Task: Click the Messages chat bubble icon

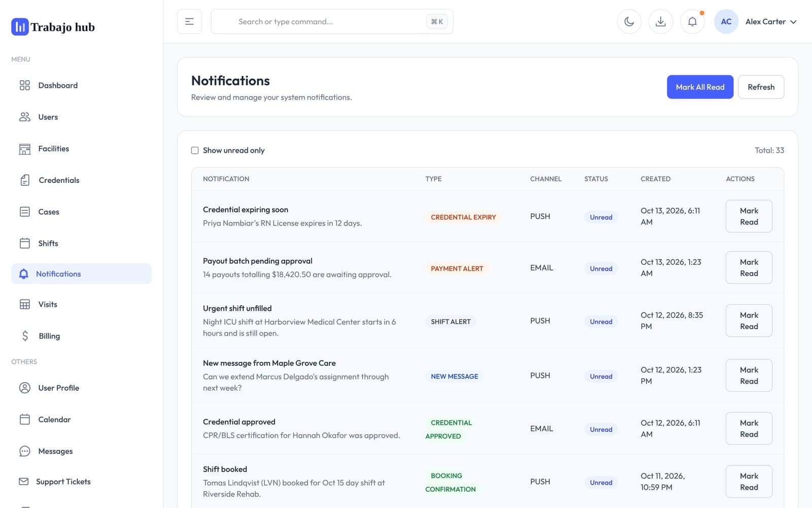Action: pos(24,451)
